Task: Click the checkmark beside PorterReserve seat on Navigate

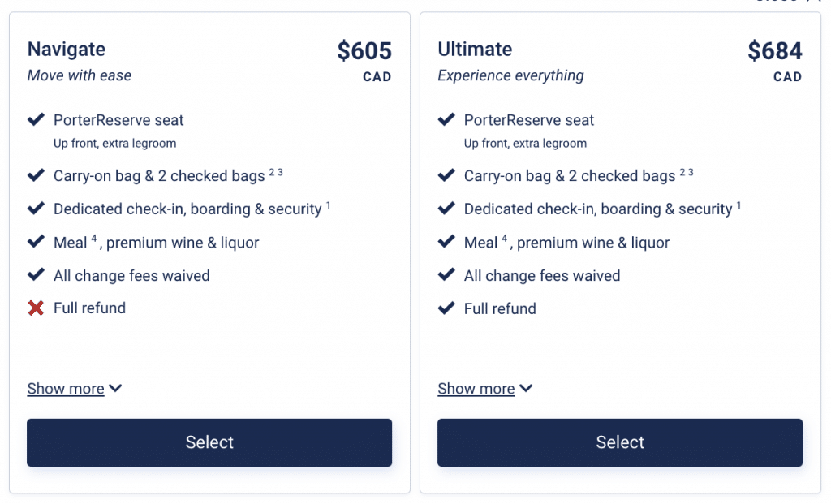Action: pos(36,119)
